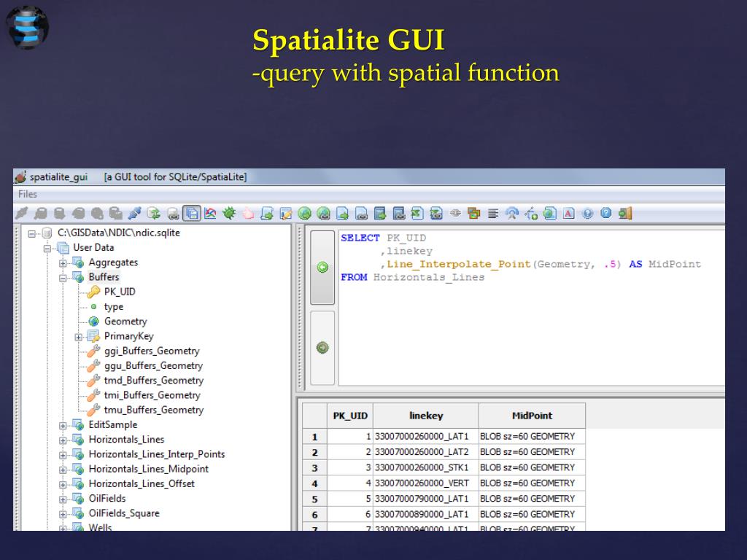Click cell 33007000790000_LAT1
This screenshot has height=560, width=747.
[x=426, y=499]
